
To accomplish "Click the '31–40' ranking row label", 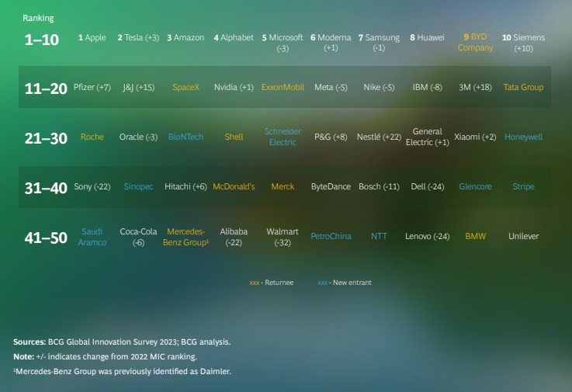I will pyautogui.click(x=46, y=188).
